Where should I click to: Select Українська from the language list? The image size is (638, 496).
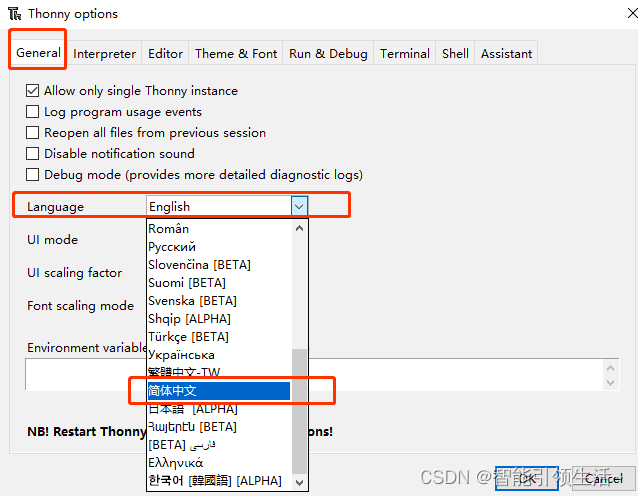coord(219,355)
